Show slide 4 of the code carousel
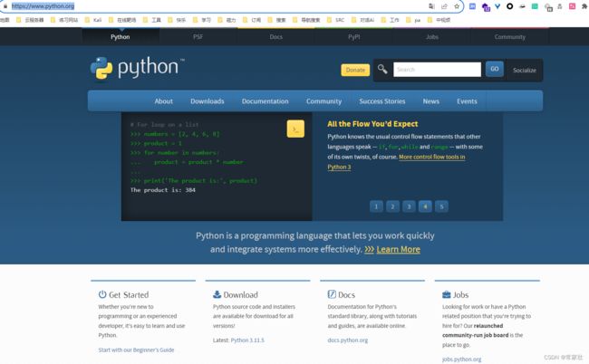 (425, 206)
